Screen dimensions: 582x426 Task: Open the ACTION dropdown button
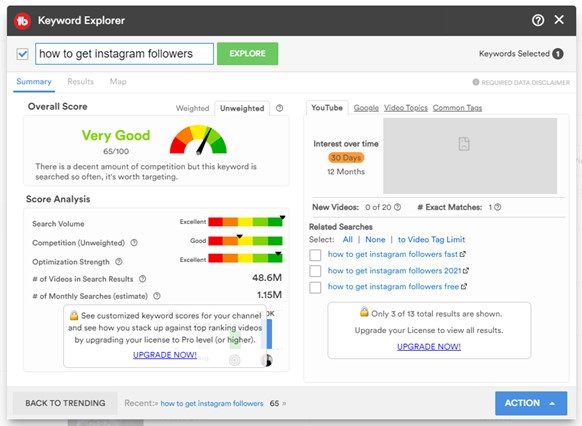[x=531, y=403]
